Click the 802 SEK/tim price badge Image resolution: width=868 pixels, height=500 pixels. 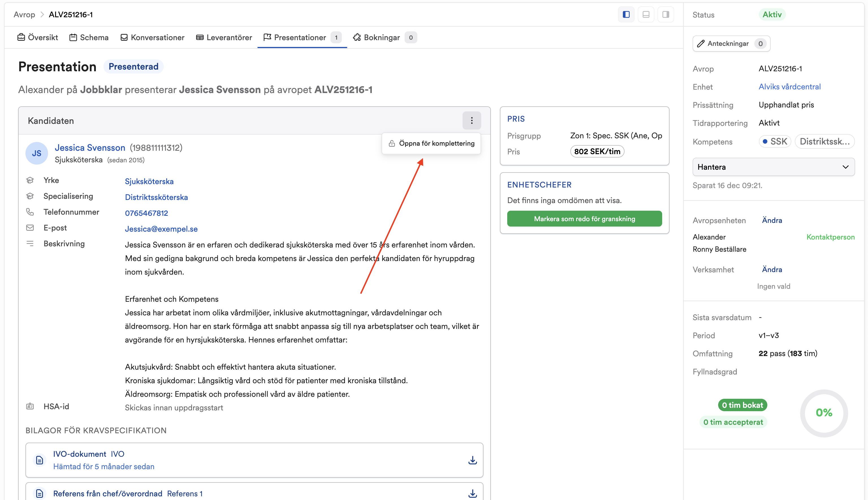coord(597,152)
